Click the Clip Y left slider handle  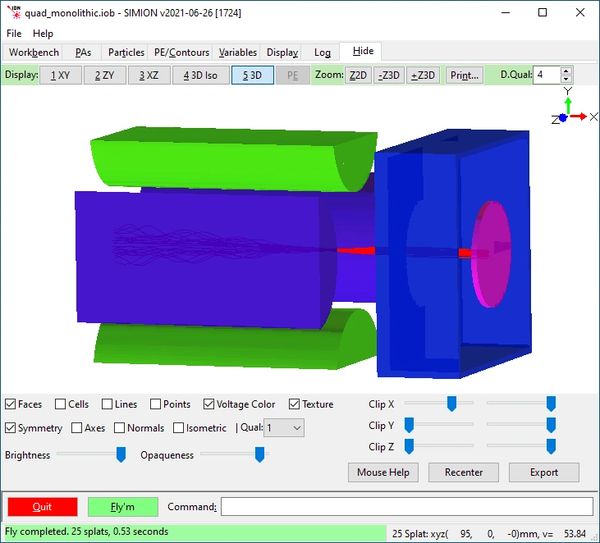tap(409, 425)
